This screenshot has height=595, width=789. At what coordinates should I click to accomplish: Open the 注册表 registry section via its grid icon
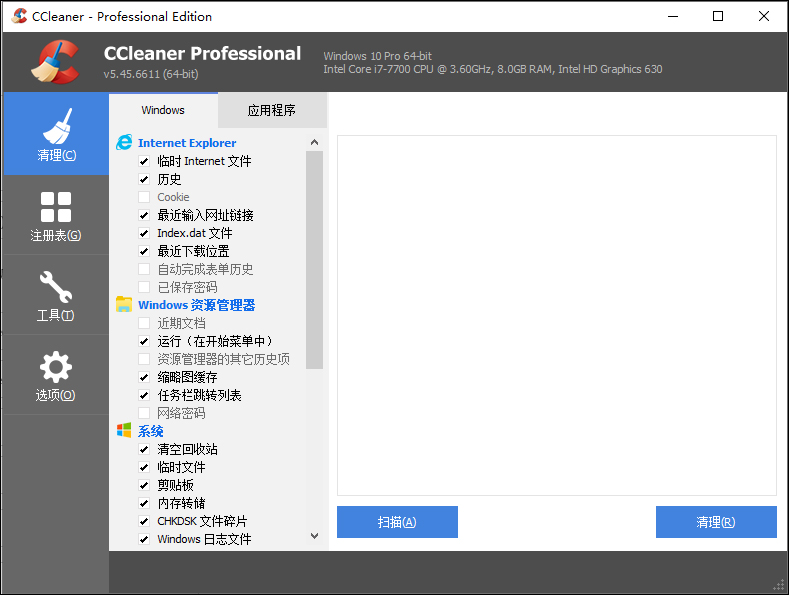tap(56, 207)
